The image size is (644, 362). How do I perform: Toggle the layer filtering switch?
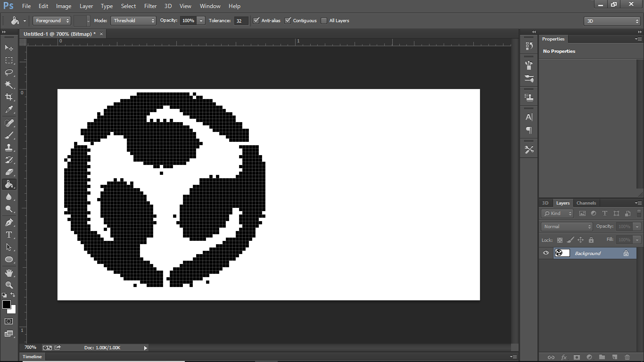tap(638, 214)
